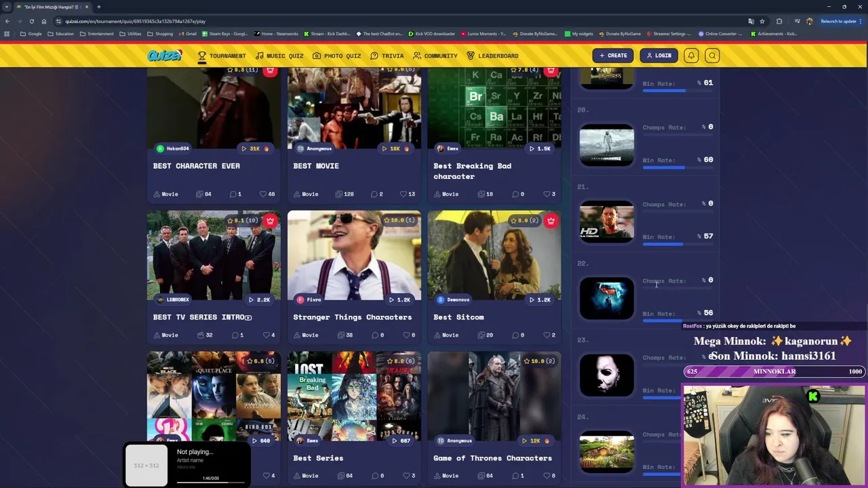Open the Gmail bookmark
Image resolution: width=868 pixels, height=488 pixels.
(x=187, y=33)
